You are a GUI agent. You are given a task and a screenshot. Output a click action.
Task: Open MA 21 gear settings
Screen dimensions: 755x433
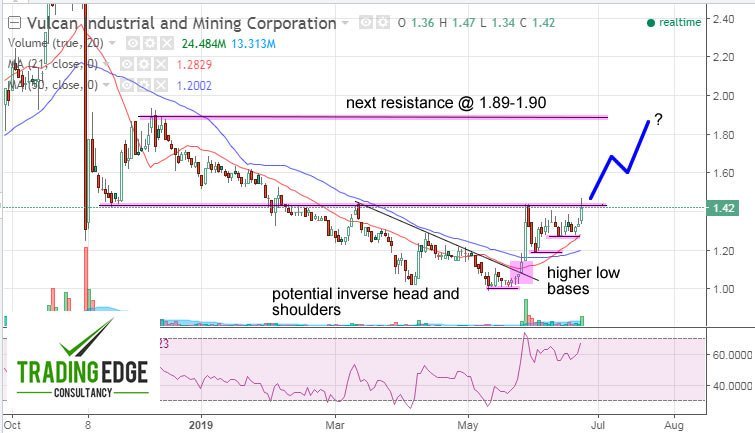pyautogui.click(x=144, y=65)
